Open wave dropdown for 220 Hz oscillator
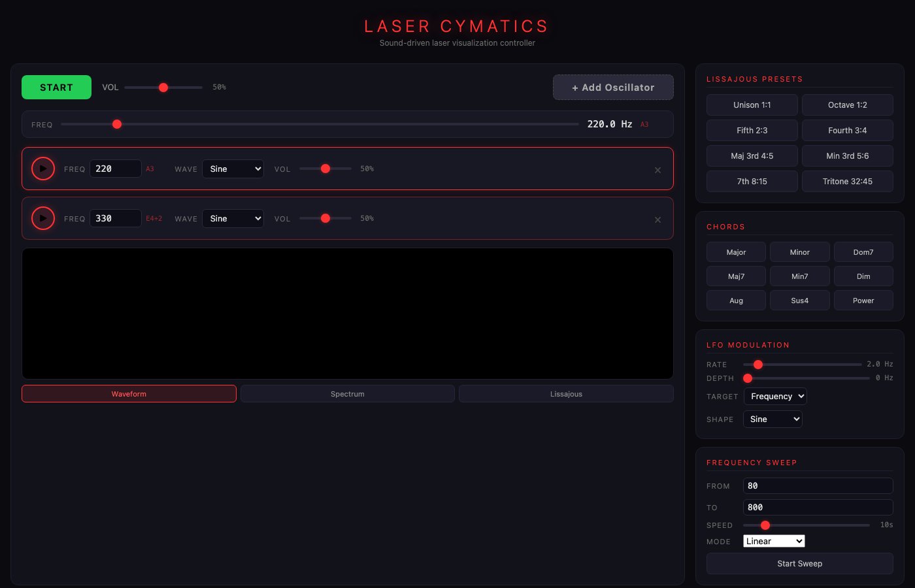The height and width of the screenshot is (588, 915). pyautogui.click(x=233, y=169)
